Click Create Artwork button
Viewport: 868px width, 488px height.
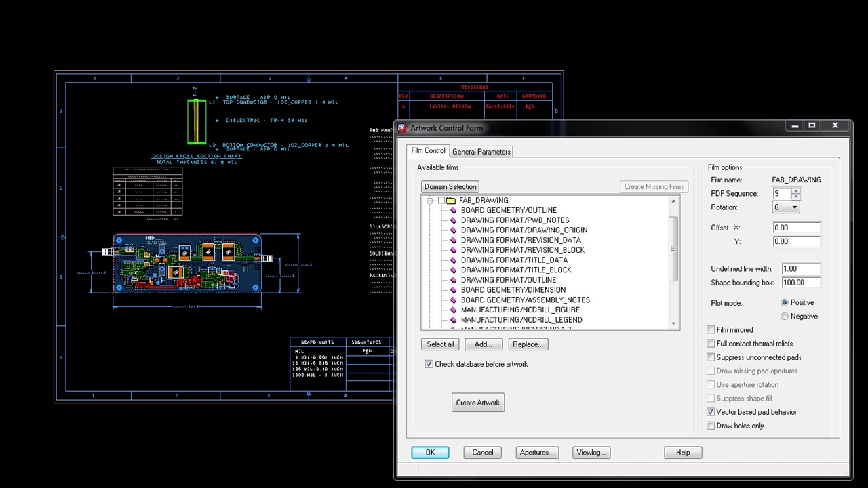point(478,403)
